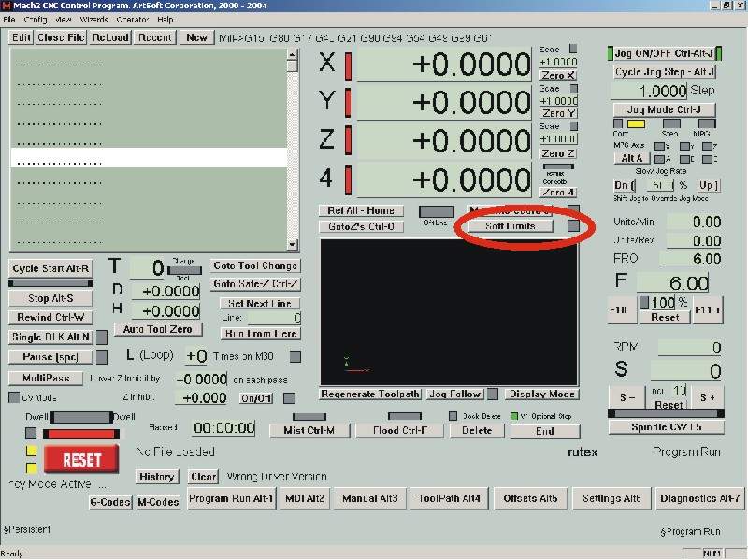This screenshot has width=748, height=560.
Task: Toggle the Soft Limits indicator box
Action: (573, 226)
